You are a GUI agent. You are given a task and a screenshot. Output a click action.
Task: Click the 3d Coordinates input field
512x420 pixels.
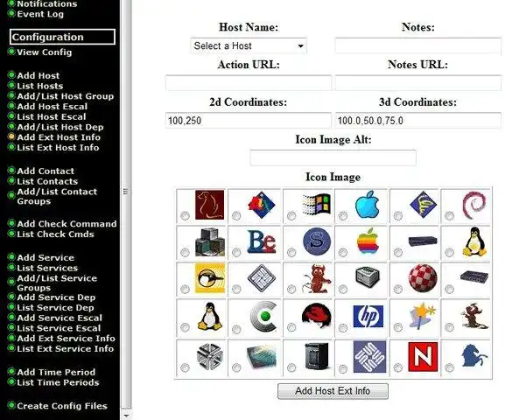[x=418, y=121]
